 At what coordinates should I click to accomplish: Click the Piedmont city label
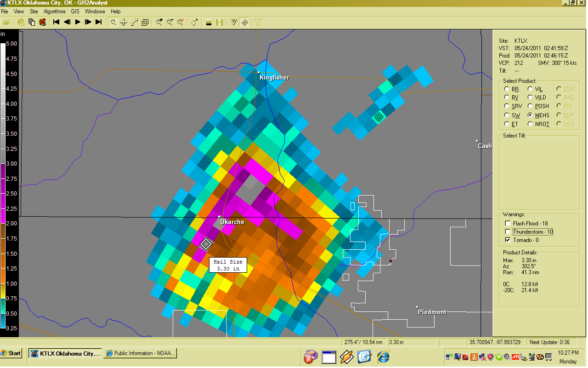[x=432, y=312]
